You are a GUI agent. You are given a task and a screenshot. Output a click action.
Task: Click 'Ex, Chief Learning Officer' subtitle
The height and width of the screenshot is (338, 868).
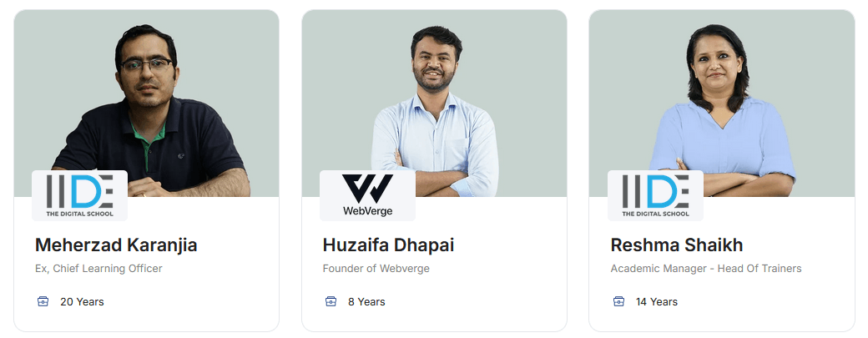[x=98, y=269]
